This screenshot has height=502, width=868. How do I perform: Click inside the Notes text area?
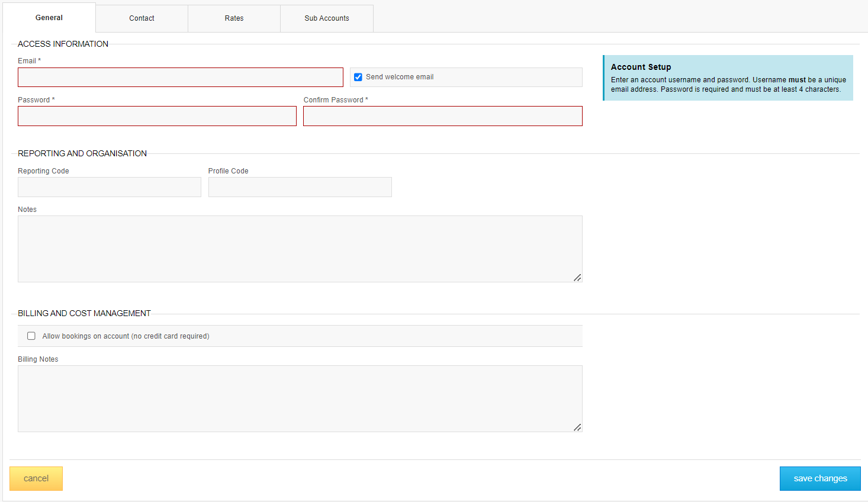300,249
